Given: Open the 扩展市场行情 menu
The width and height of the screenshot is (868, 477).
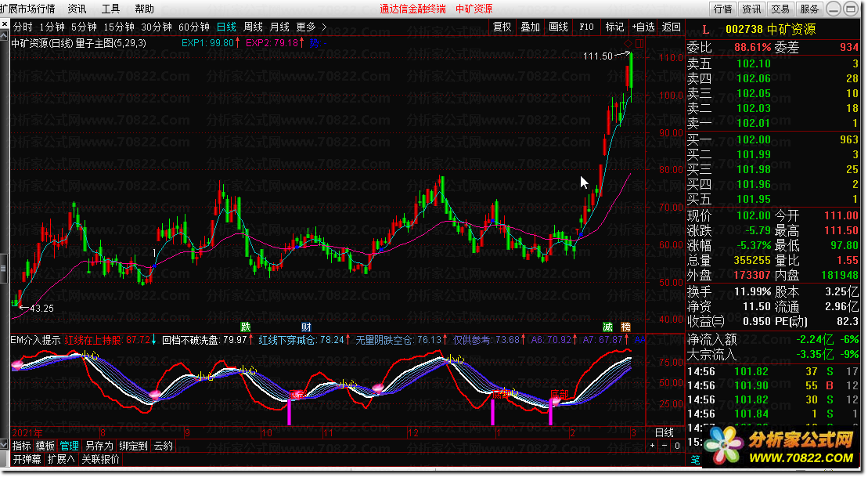Looking at the screenshot, I should tap(27, 9).
